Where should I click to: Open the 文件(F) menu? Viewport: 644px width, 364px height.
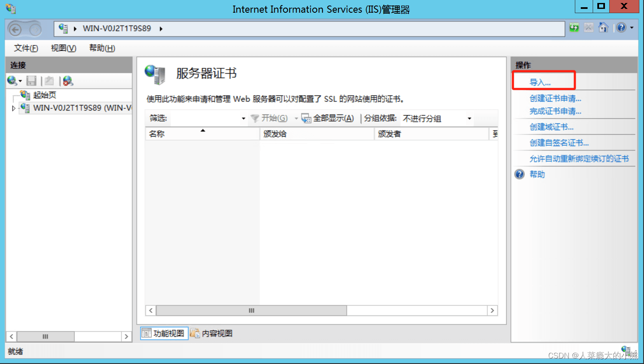pos(26,48)
